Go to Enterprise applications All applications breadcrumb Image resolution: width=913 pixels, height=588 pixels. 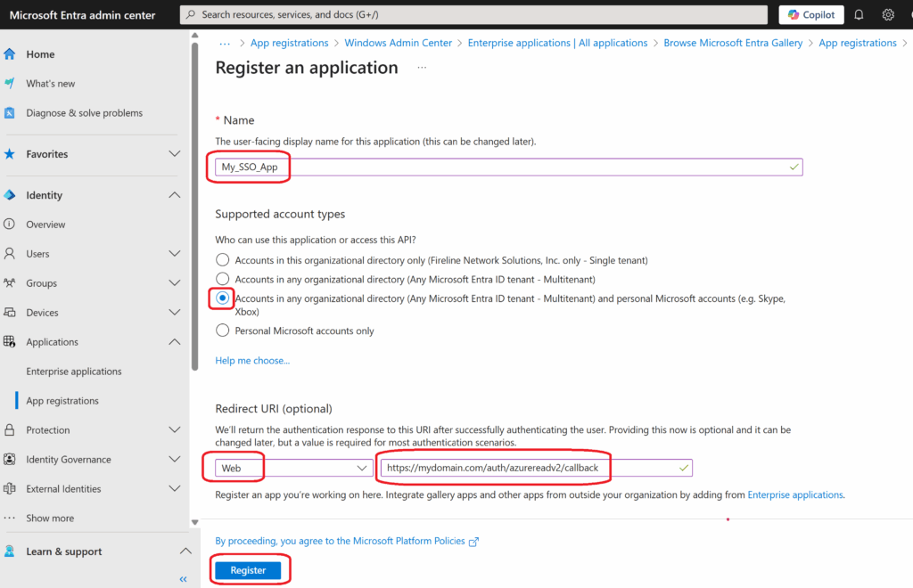(558, 43)
